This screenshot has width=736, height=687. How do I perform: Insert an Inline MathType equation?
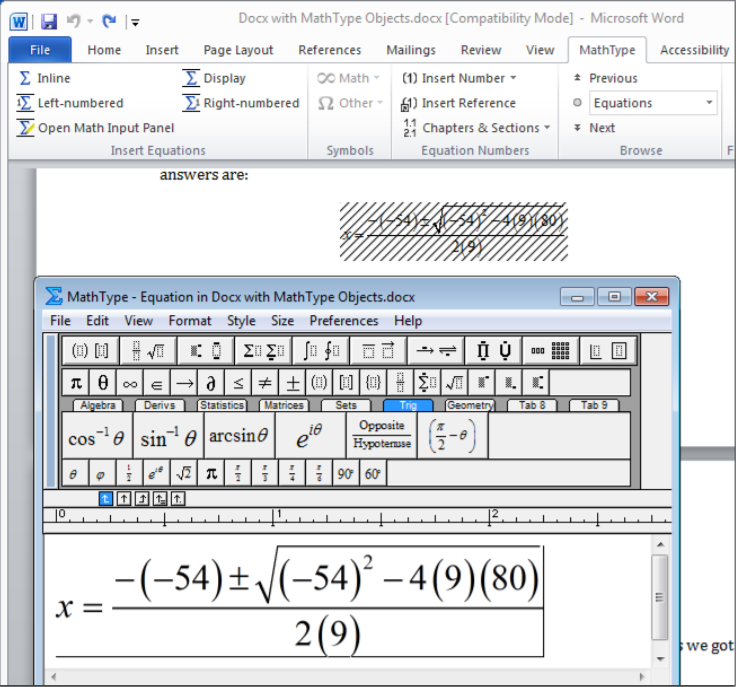tap(45, 78)
